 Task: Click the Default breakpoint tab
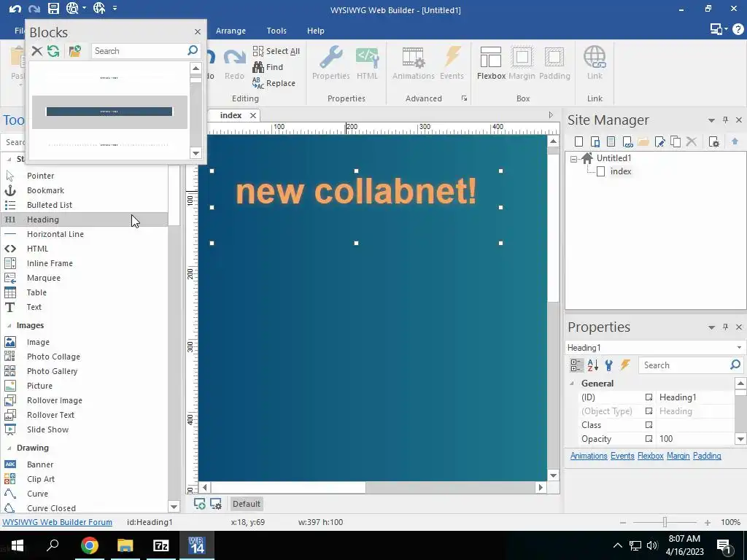point(247,504)
